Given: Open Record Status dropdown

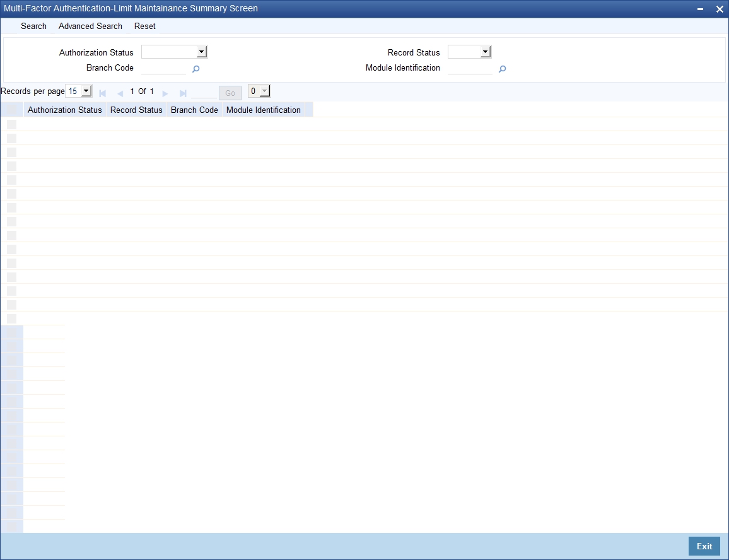Looking at the screenshot, I should pyautogui.click(x=470, y=52).
